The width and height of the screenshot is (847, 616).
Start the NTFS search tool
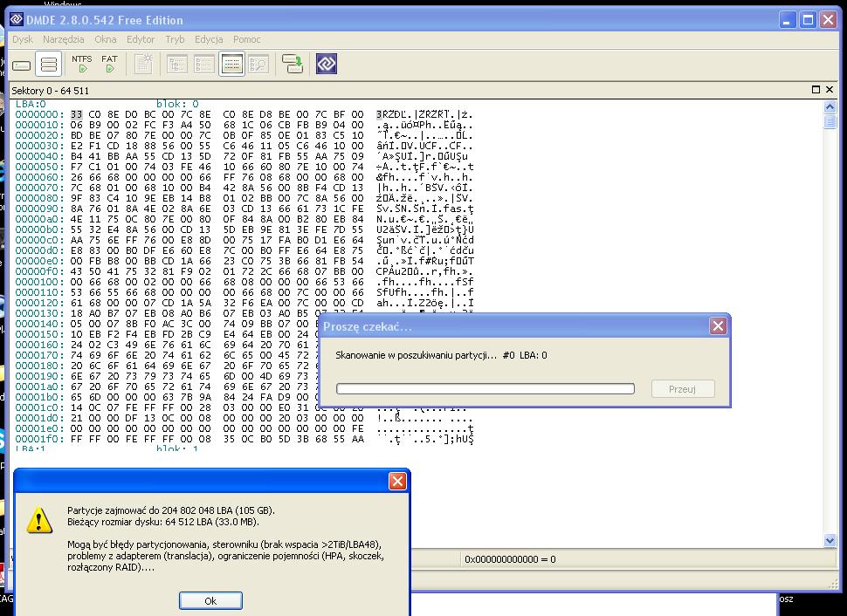[x=82, y=64]
